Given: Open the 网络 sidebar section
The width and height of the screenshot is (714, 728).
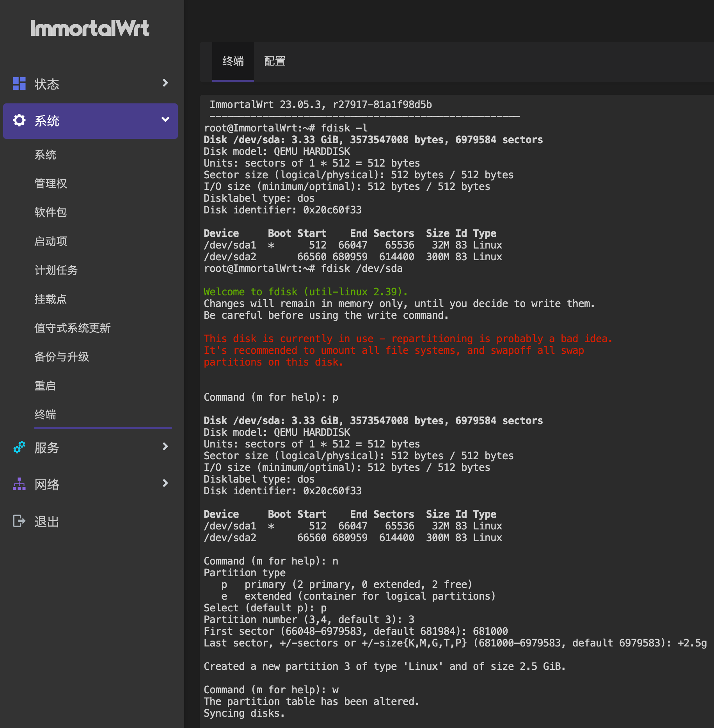Looking at the screenshot, I should tap(91, 484).
